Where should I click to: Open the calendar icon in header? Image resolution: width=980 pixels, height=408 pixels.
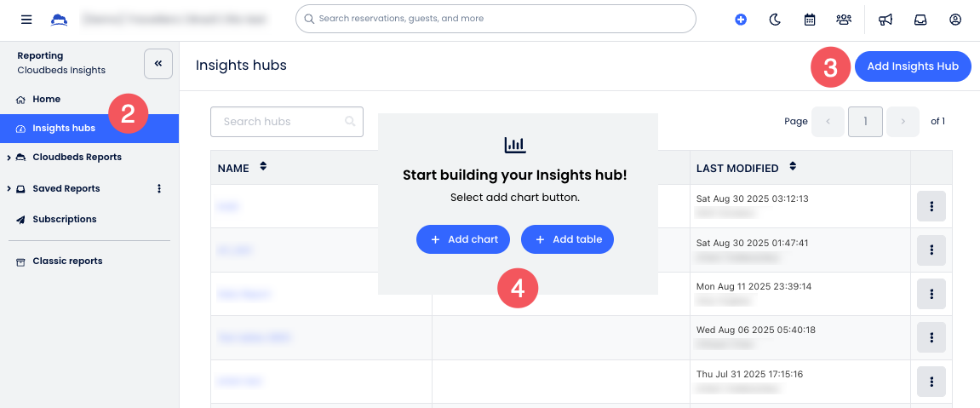pyautogui.click(x=810, y=19)
